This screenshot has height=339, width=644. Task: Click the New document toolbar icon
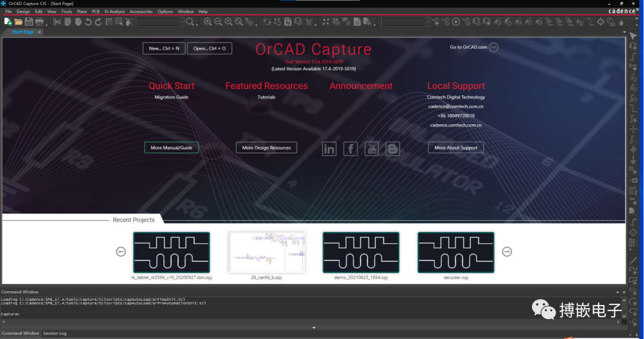8,21
